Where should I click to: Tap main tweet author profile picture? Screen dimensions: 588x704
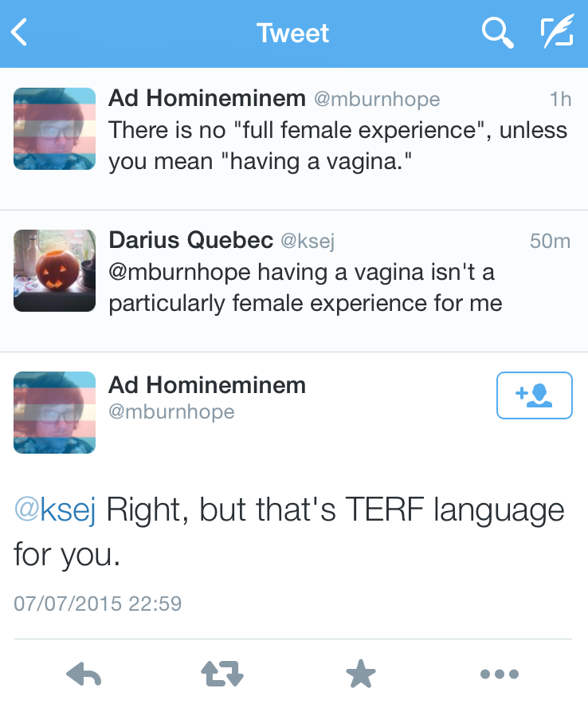[x=54, y=412]
